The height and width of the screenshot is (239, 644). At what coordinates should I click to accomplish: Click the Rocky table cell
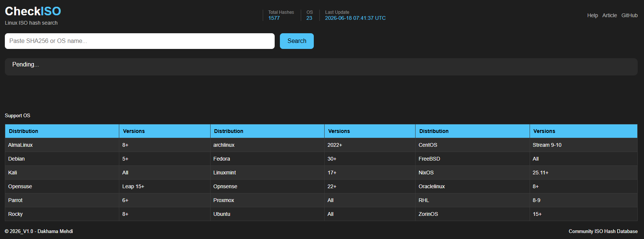click(62, 214)
